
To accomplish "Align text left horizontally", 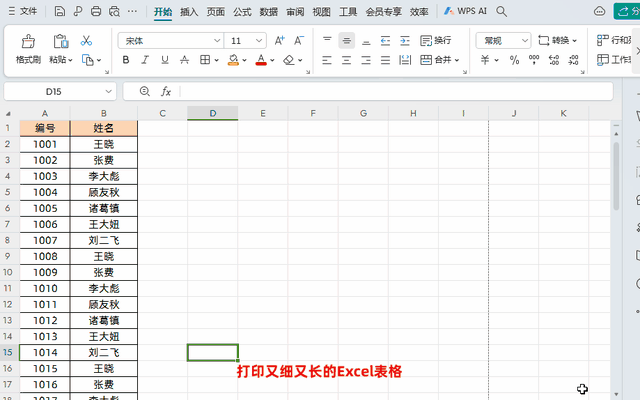I will coord(327,60).
